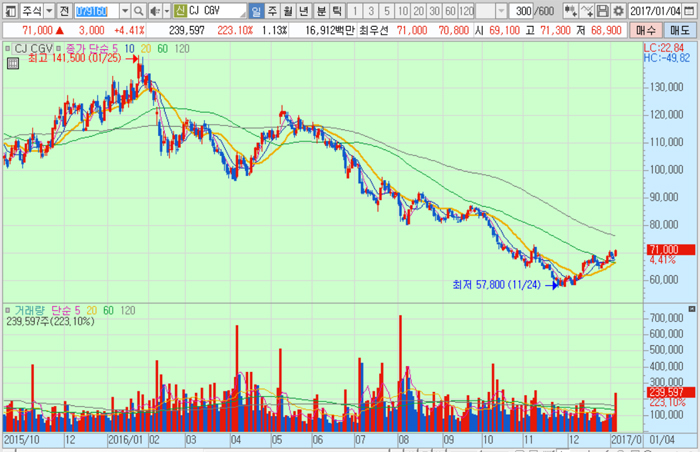Select the 틱 (tick) chart tab
This screenshot has height=452, width=700.
[x=338, y=10]
